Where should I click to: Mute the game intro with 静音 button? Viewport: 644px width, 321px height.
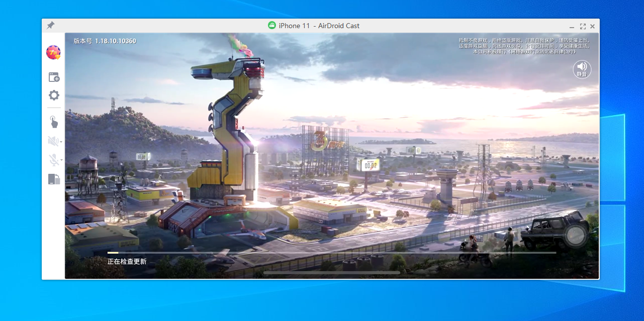pos(582,69)
